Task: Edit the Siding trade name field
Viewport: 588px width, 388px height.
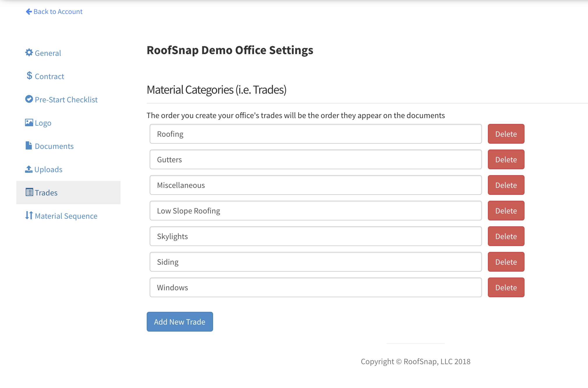Action: pyautogui.click(x=316, y=262)
